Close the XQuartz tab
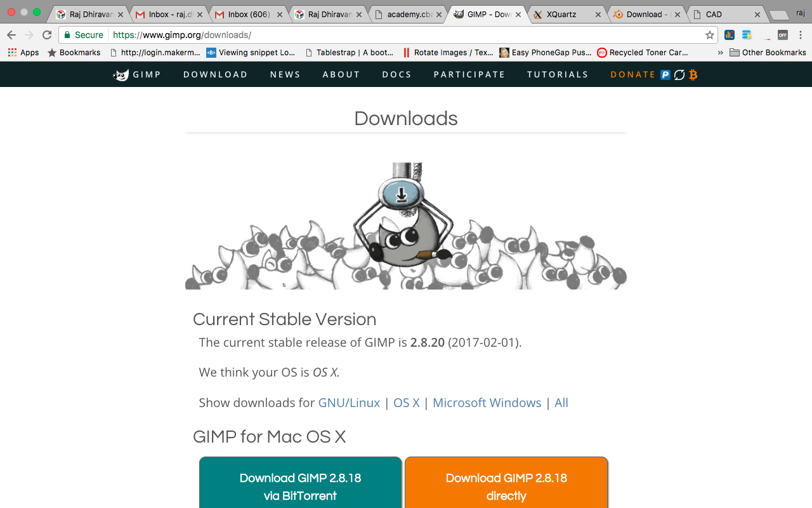This screenshot has width=812, height=508. click(x=597, y=15)
